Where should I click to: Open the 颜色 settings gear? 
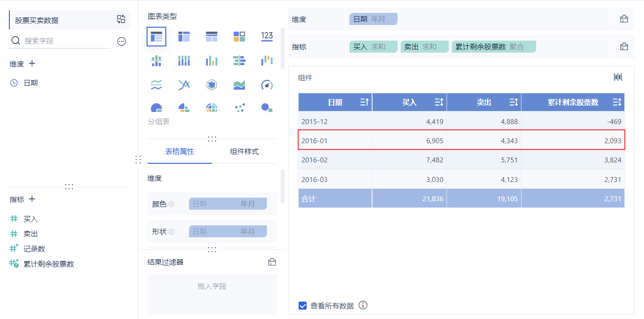pyautogui.click(x=171, y=204)
